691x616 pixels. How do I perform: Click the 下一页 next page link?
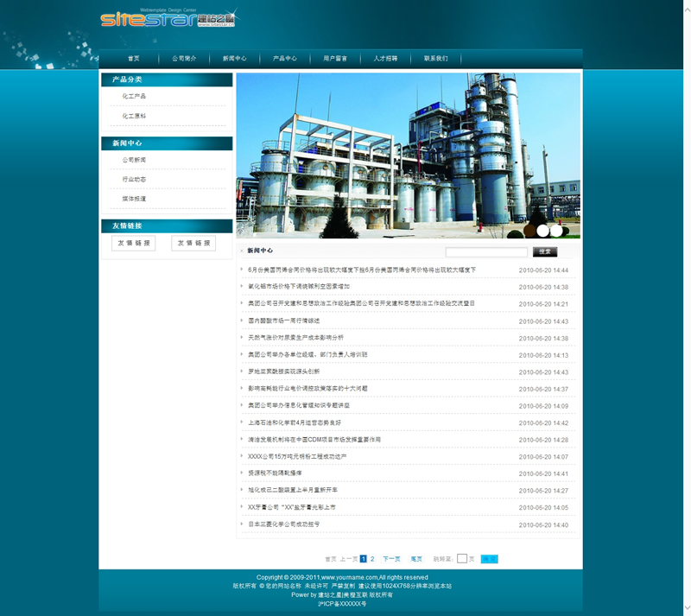[391, 559]
